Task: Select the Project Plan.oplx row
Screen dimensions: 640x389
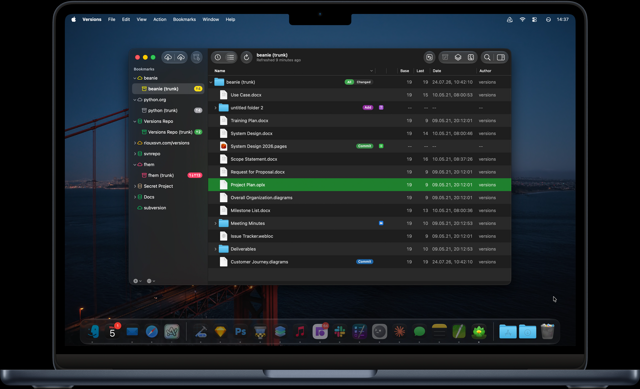Action: click(x=359, y=185)
